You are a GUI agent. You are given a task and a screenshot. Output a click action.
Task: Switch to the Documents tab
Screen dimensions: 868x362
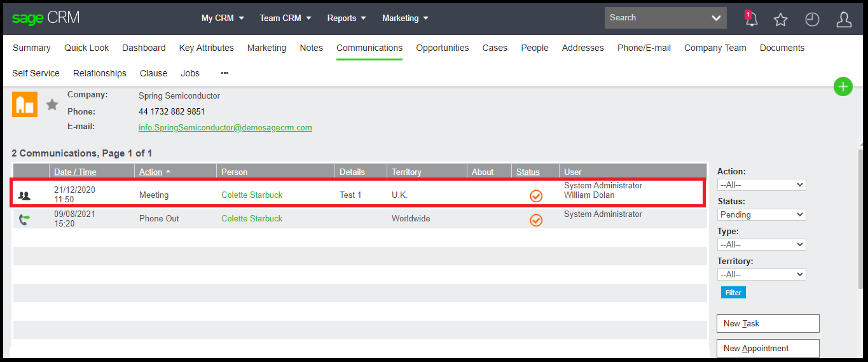(x=782, y=48)
